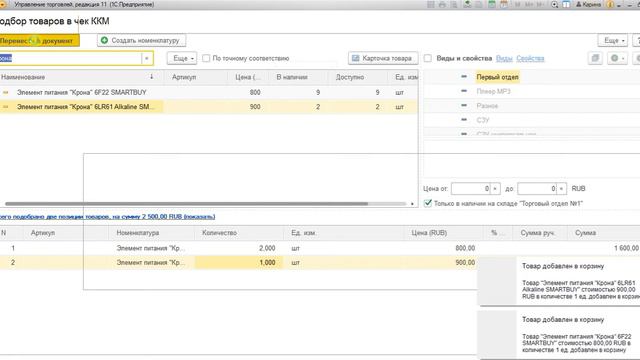Click the Количество column header in cart
Viewport: 640px width, 360px height.
click(239, 233)
